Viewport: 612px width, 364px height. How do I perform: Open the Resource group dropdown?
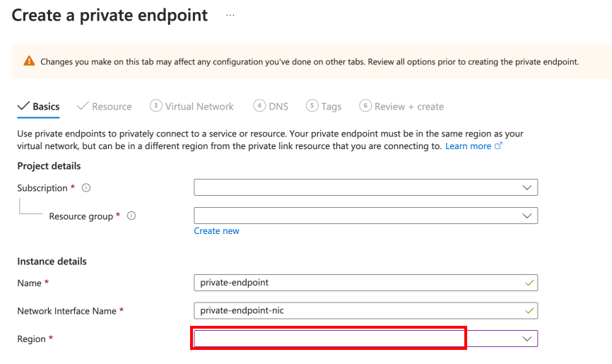526,216
